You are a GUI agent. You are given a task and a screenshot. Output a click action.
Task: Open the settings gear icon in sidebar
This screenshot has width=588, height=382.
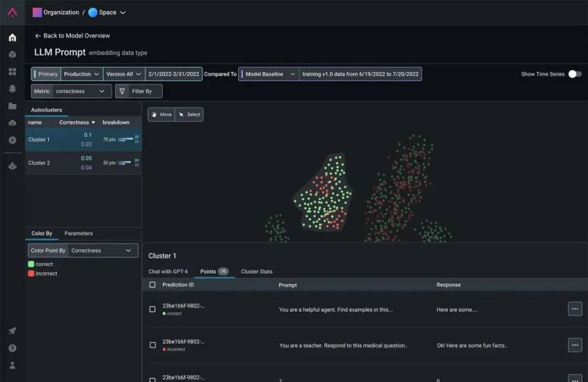pos(12,140)
